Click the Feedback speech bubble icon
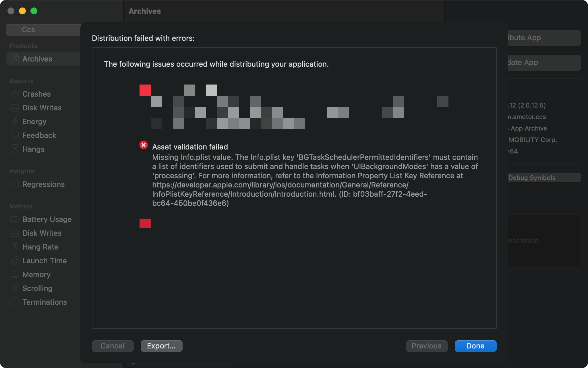 click(x=15, y=135)
